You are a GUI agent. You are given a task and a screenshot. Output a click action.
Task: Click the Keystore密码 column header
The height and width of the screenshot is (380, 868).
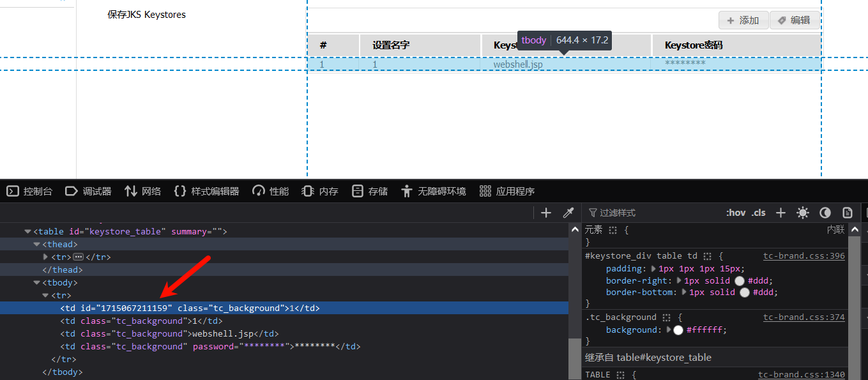(736, 45)
